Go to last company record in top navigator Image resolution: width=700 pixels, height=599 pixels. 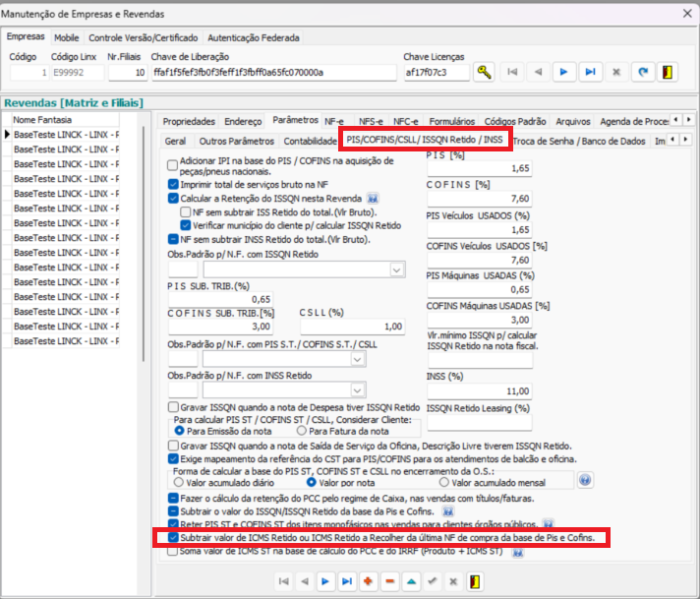pos(590,72)
